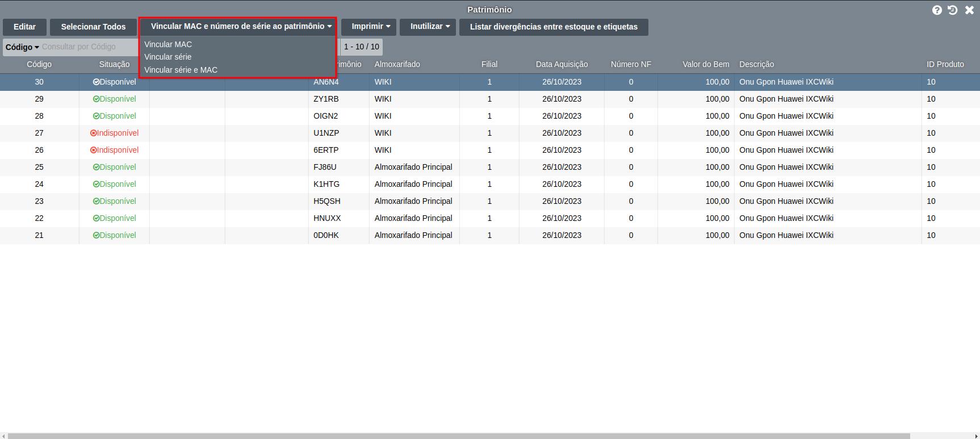The height and width of the screenshot is (439, 980).
Task: Select patrimônio code H5QSH
Action: click(327, 201)
